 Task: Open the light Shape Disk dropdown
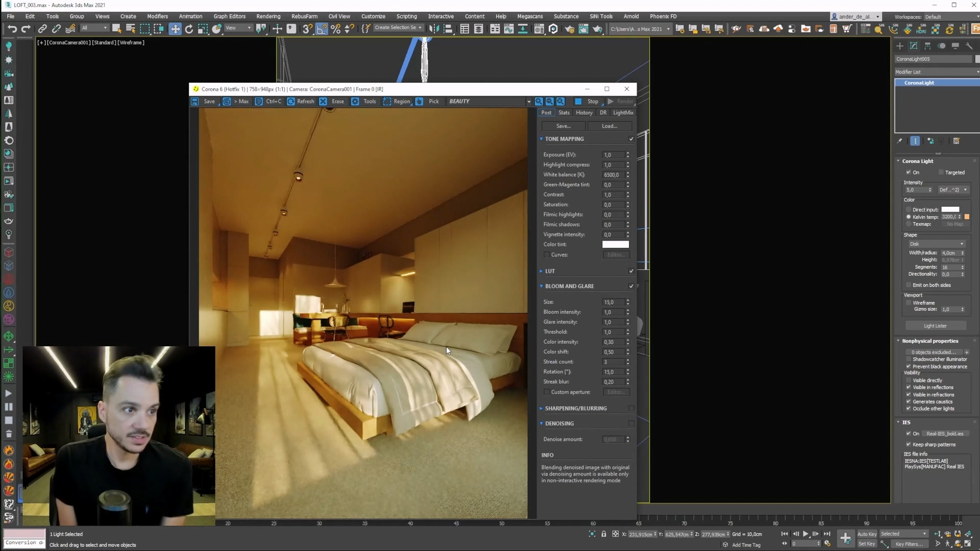937,244
